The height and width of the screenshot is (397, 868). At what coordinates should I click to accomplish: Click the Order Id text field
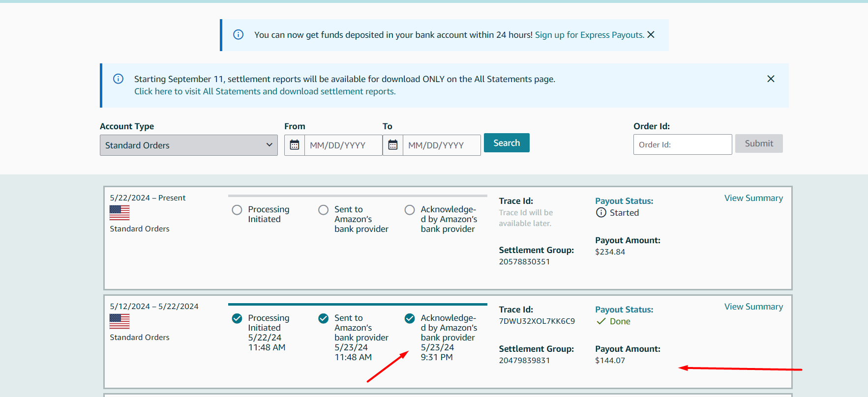[x=683, y=144]
